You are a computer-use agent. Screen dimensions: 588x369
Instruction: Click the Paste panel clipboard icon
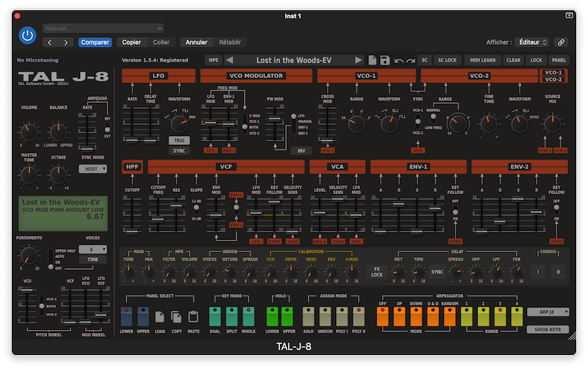coord(193,317)
